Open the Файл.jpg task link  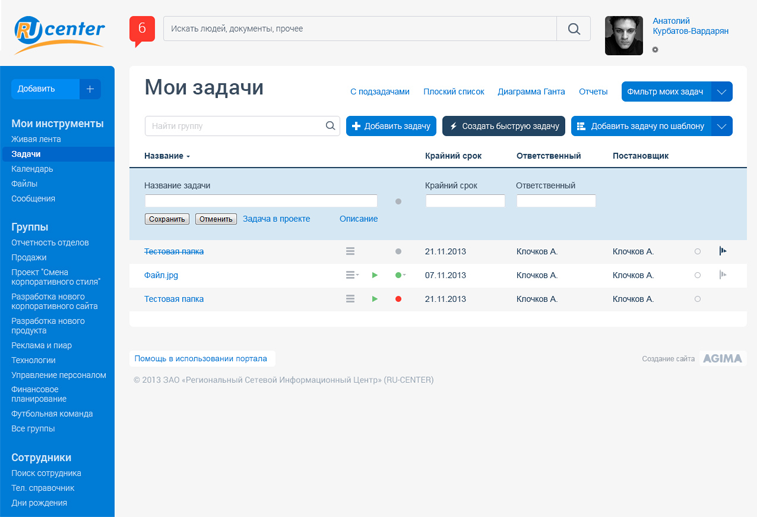[161, 275]
